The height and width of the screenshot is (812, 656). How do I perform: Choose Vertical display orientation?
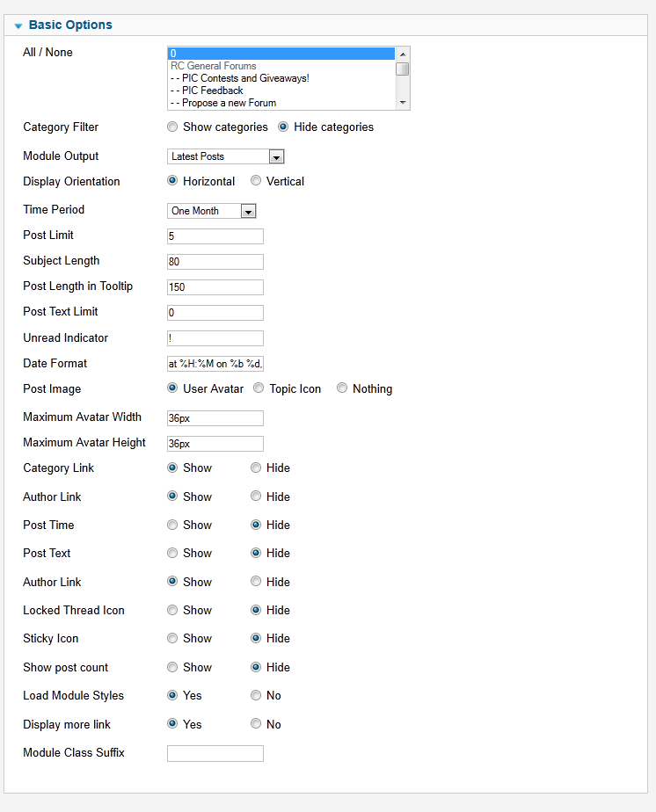(256, 182)
